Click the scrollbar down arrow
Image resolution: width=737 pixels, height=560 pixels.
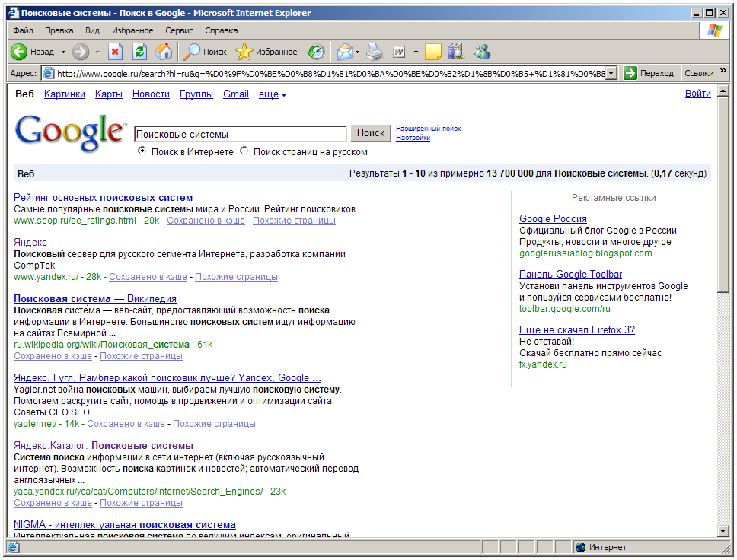[723, 531]
